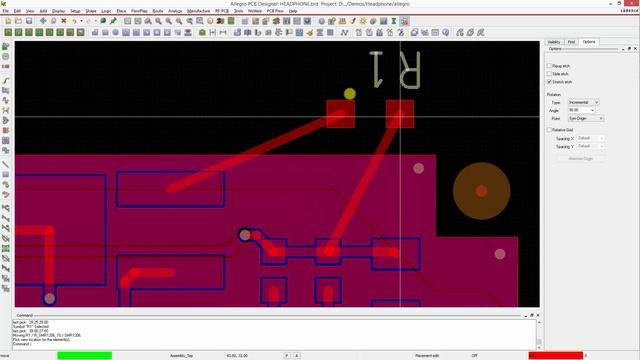Click the A button in status bar
Image resolution: width=640 pixels, height=360 pixels.
tap(297, 356)
